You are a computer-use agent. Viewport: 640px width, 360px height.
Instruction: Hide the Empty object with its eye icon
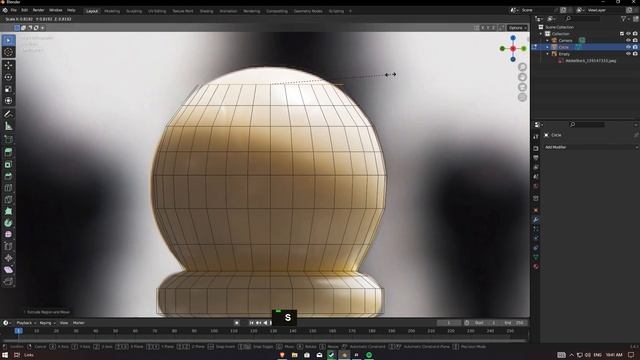(x=628, y=54)
